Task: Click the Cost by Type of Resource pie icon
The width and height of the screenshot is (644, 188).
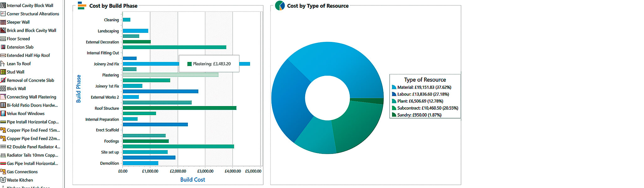Action: 280,6
